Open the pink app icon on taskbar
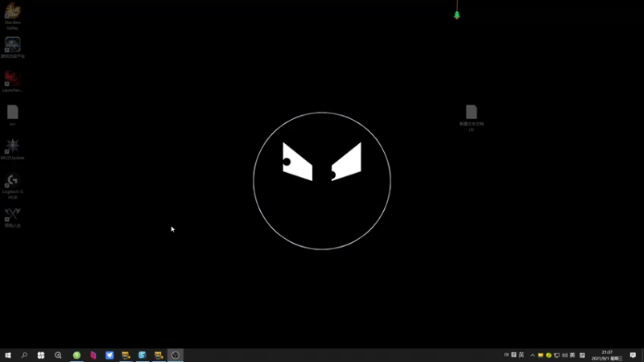 point(93,355)
